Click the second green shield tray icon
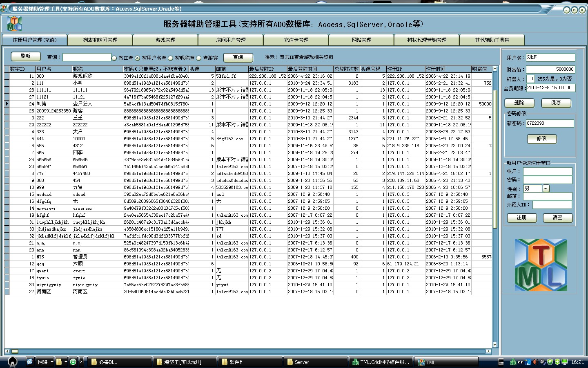This screenshot has height=368, width=588. click(x=557, y=362)
